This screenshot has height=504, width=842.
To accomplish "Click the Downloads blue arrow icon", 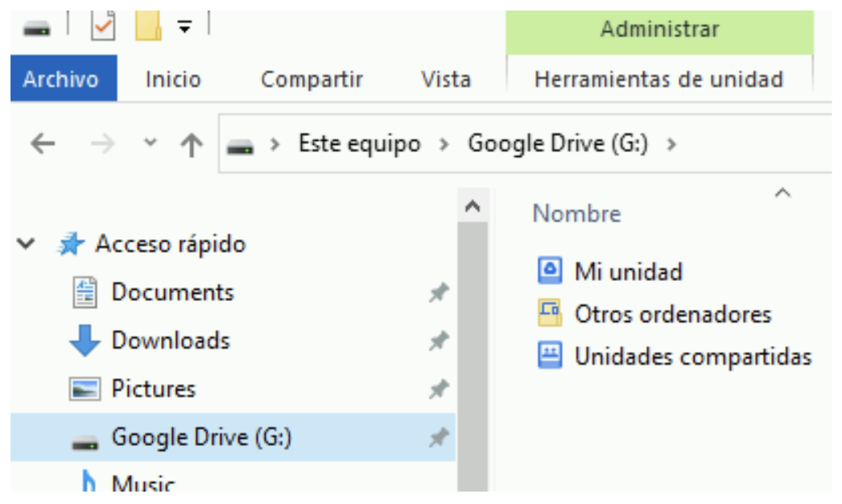I will click(x=85, y=341).
